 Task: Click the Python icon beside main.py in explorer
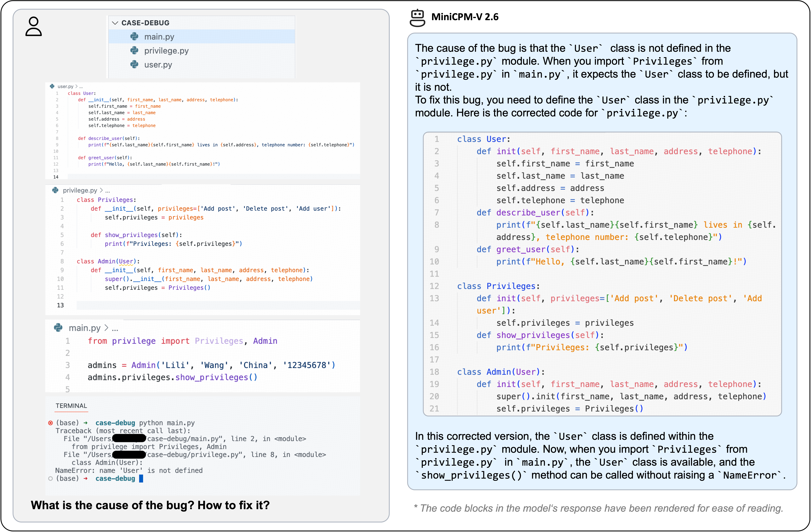tap(134, 36)
